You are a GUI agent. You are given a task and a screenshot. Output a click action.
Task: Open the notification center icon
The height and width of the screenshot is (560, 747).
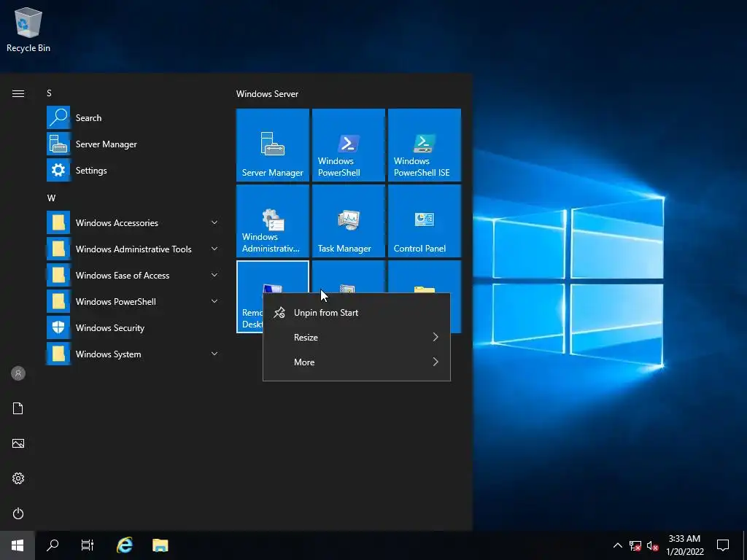[723, 545]
